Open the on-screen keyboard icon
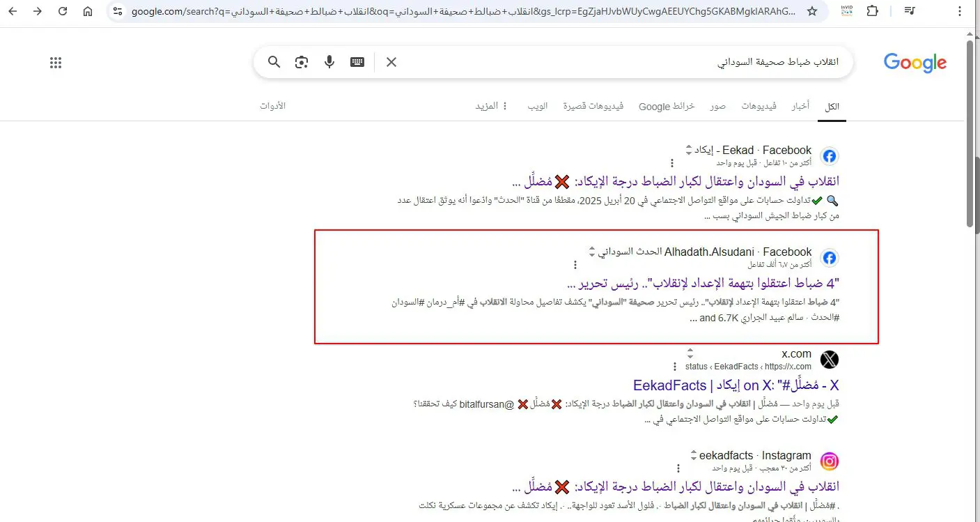980x522 pixels. coord(357,62)
